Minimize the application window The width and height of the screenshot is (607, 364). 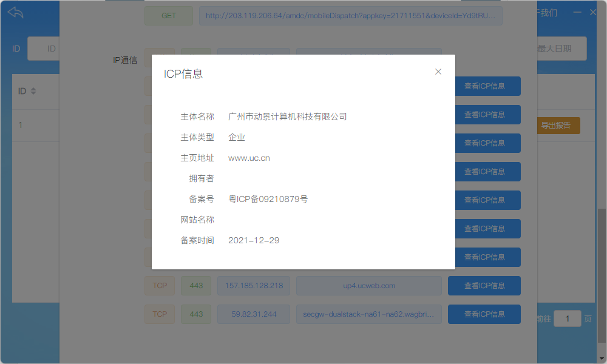577,12
